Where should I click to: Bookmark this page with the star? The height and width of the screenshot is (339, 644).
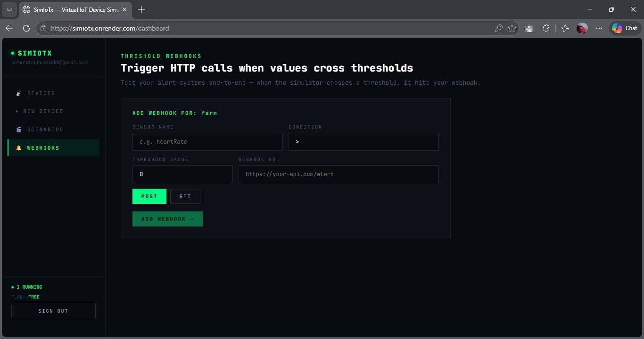point(512,28)
